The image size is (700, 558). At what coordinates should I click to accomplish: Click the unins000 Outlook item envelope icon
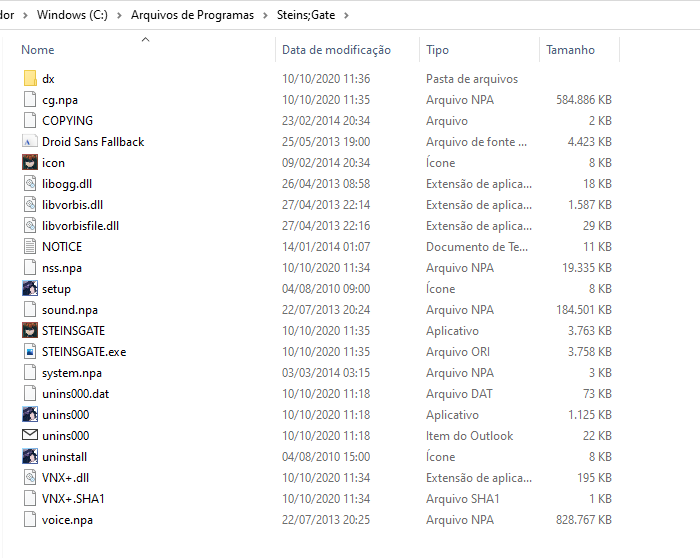click(30, 436)
